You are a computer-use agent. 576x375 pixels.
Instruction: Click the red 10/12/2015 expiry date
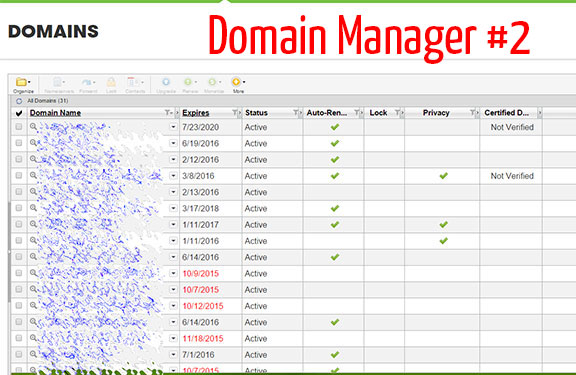coord(203,306)
